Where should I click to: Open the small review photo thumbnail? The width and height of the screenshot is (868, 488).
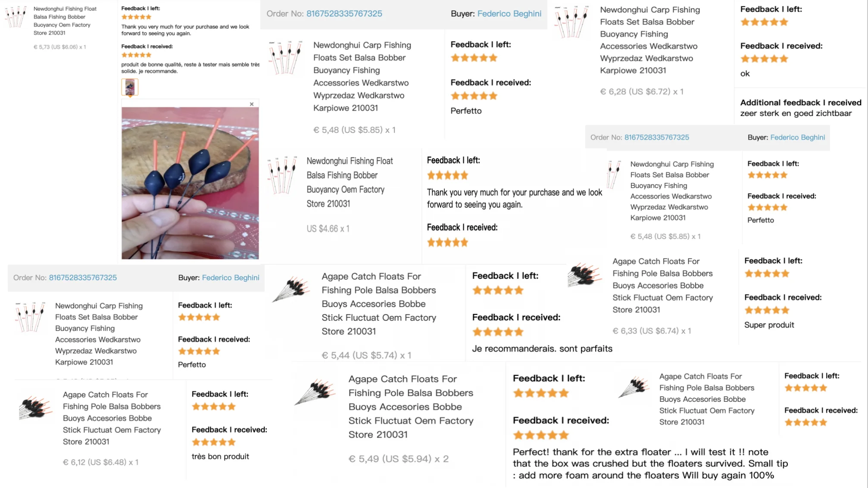130,88
